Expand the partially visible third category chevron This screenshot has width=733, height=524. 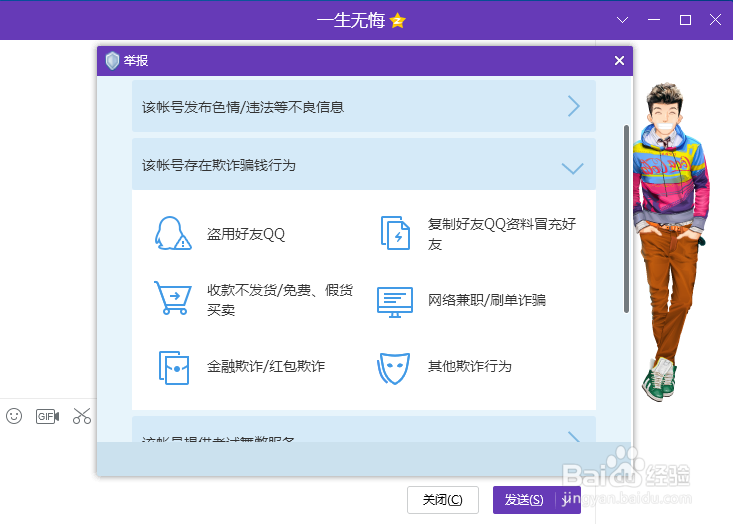click(574, 437)
